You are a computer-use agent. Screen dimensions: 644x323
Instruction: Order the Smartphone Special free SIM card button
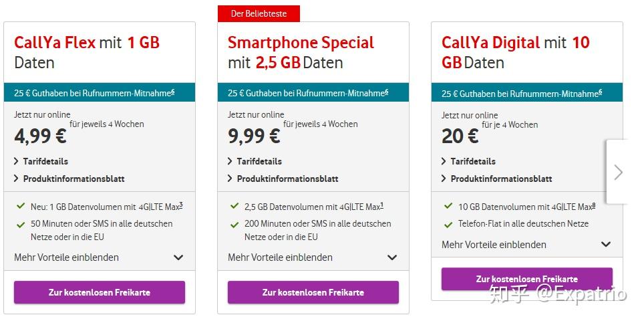tap(313, 292)
